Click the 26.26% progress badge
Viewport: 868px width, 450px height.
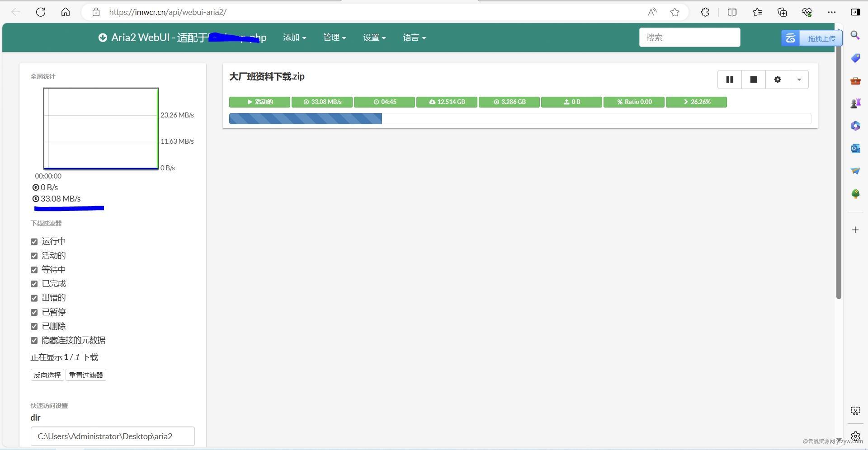tap(696, 102)
